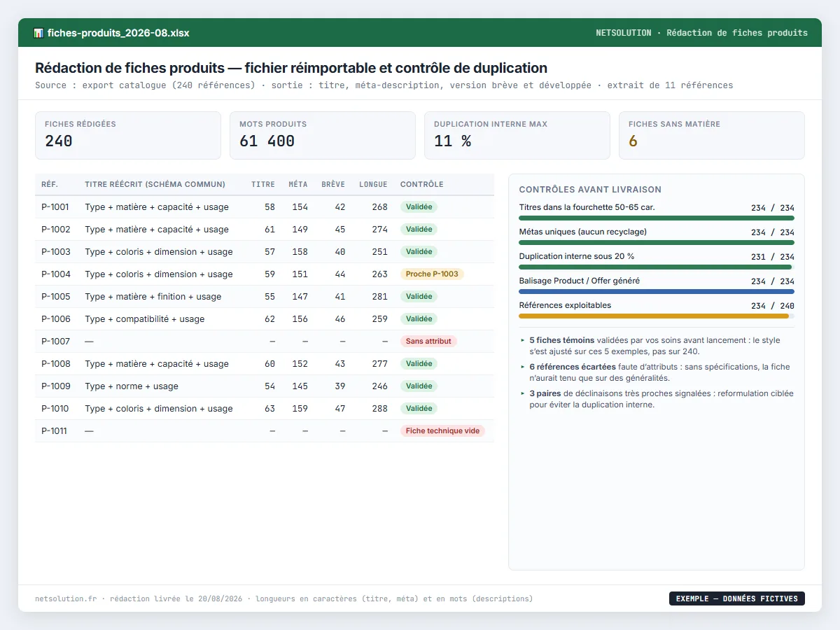Click the EXEMPLE — DONNÉES FICTIVES badge
Viewport: 840px width, 630px height.
[737, 598]
